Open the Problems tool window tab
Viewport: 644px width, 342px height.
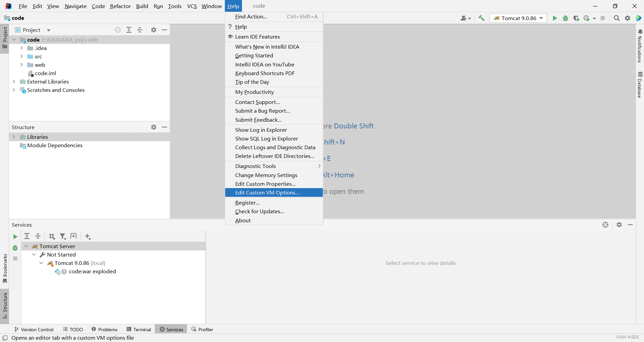coord(104,329)
